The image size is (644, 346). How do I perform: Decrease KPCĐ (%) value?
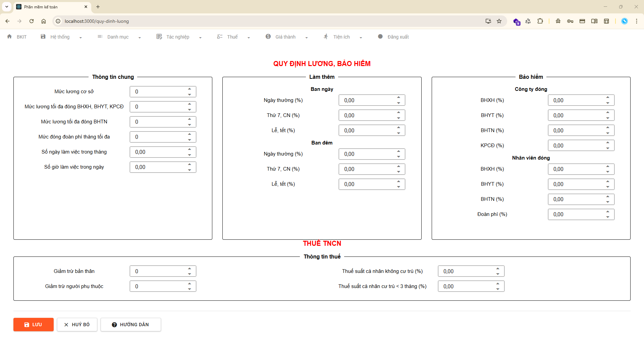click(x=608, y=149)
